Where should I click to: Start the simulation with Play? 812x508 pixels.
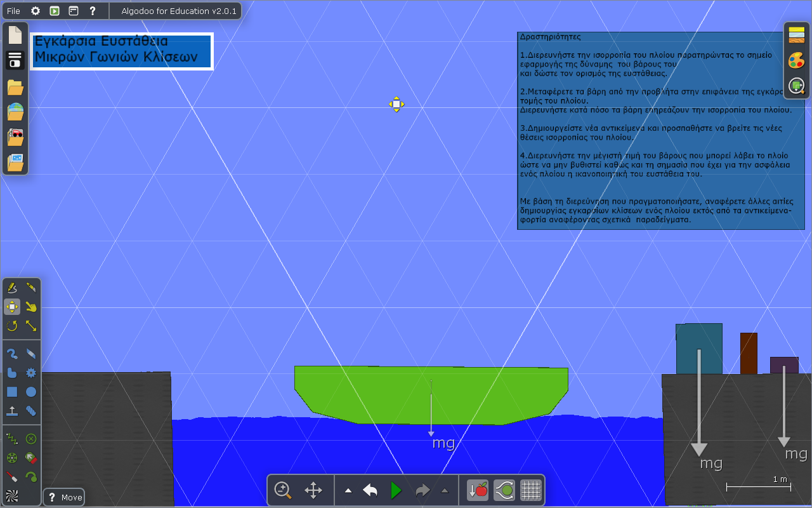pyautogui.click(x=396, y=490)
